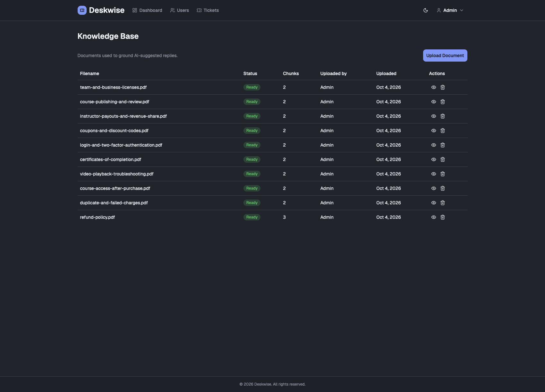Delete coupons-and-discount-codes.pdf with the trash icon

pos(443,131)
